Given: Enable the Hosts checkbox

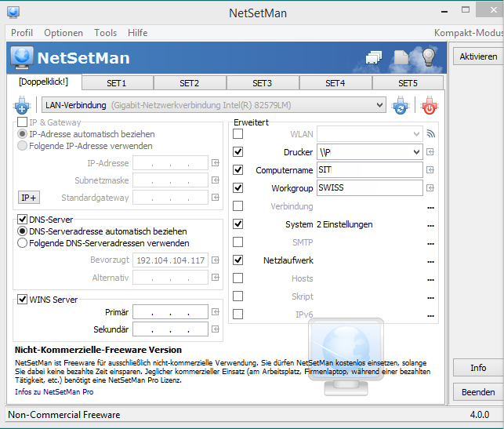Looking at the screenshot, I should [x=237, y=278].
